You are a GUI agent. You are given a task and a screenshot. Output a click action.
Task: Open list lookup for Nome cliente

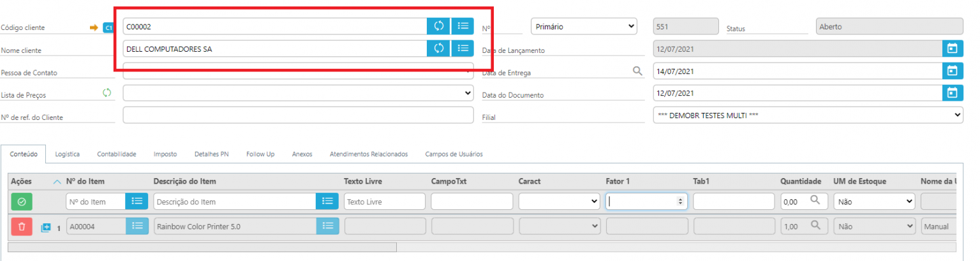tap(463, 48)
